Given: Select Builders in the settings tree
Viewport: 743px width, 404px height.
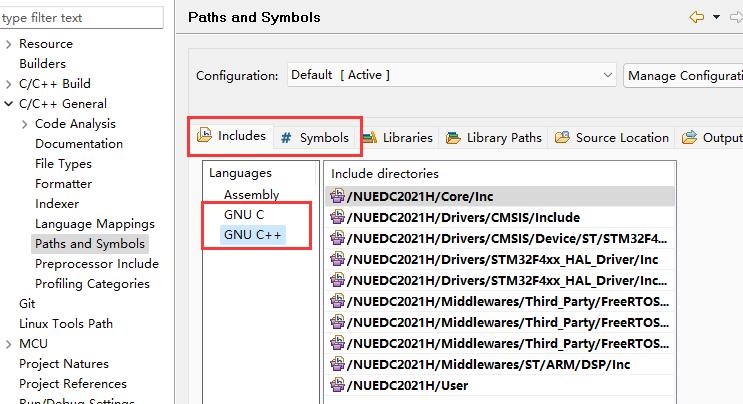Looking at the screenshot, I should coord(42,63).
